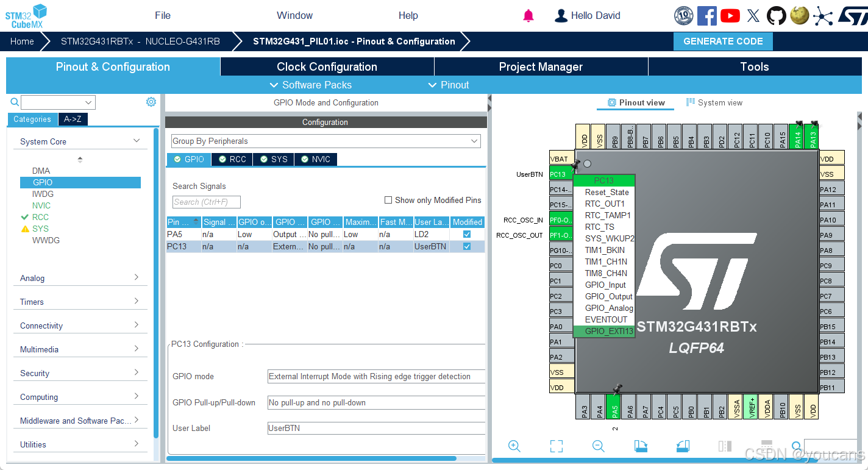The width and height of the screenshot is (868, 470).
Task: Select DMA in System Core list
Action: [41, 171]
